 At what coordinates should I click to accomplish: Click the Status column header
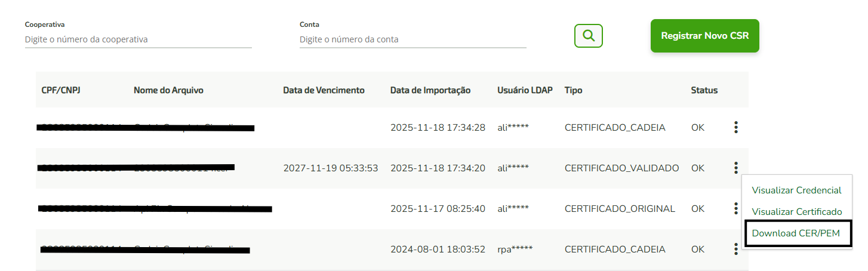tap(704, 90)
